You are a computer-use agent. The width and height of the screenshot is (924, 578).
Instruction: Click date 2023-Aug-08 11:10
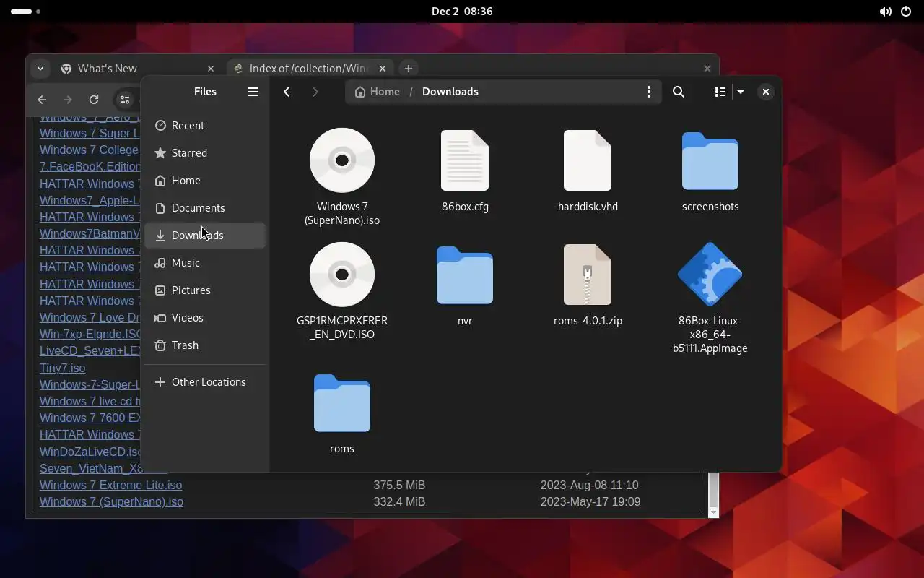tap(590, 485)
